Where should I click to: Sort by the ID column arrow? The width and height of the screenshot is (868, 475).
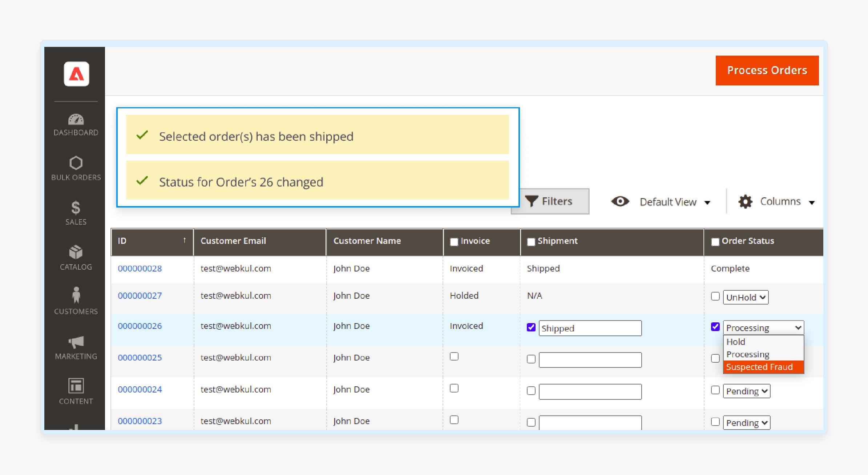(185, 240)
